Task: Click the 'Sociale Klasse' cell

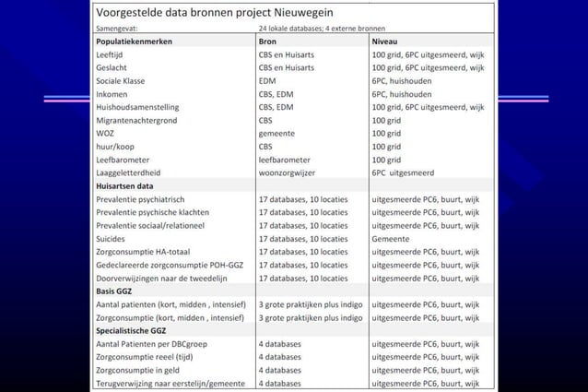Action: (x=121, y=81)
